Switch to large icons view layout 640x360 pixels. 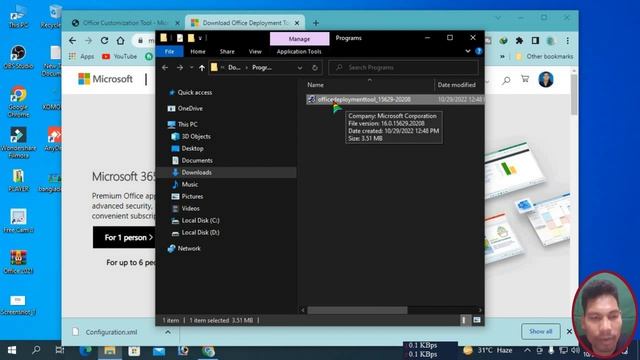tap(477, 320)
